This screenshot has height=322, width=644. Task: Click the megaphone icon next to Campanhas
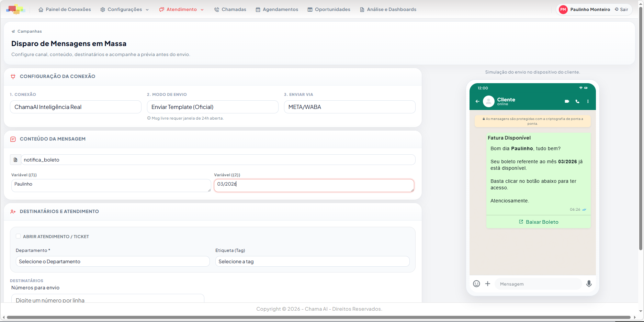[13, 31]
